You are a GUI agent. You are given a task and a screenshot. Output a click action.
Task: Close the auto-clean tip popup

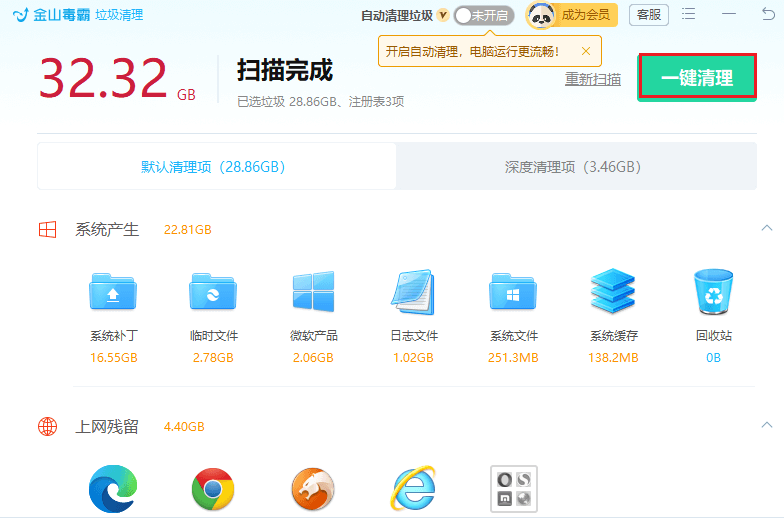pyautogui.click(x=586, y=51)
